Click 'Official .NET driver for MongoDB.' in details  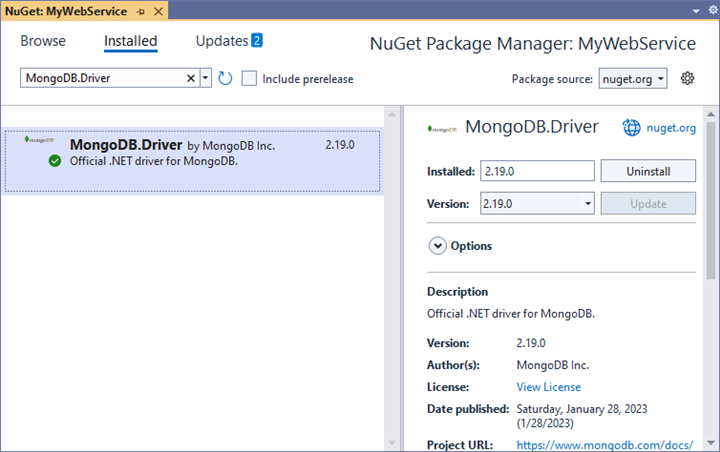(x=511, y=314)
